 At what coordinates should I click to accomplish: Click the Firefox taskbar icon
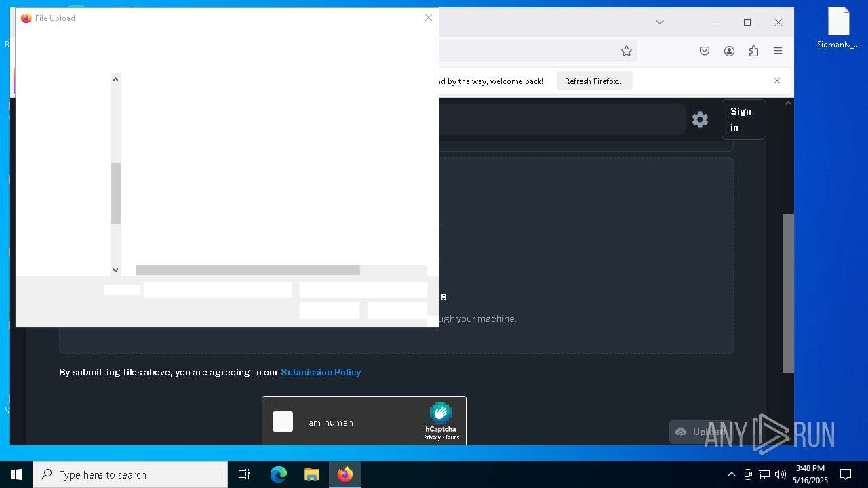click(x=345, y=474)
